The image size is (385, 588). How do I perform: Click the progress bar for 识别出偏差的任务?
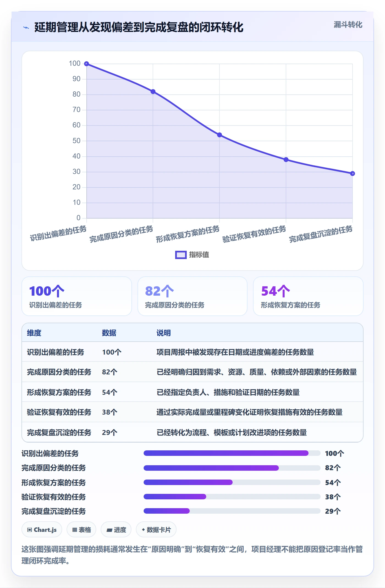(x=232, y=453)
